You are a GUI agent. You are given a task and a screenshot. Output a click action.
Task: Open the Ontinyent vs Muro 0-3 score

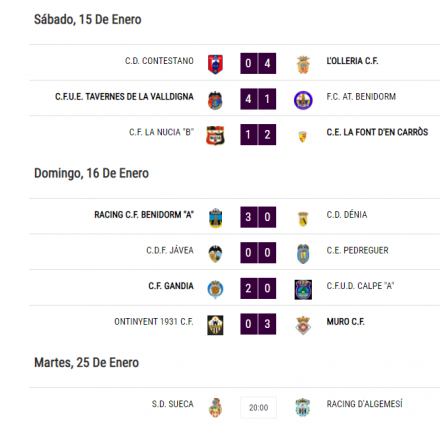(258, 324)
